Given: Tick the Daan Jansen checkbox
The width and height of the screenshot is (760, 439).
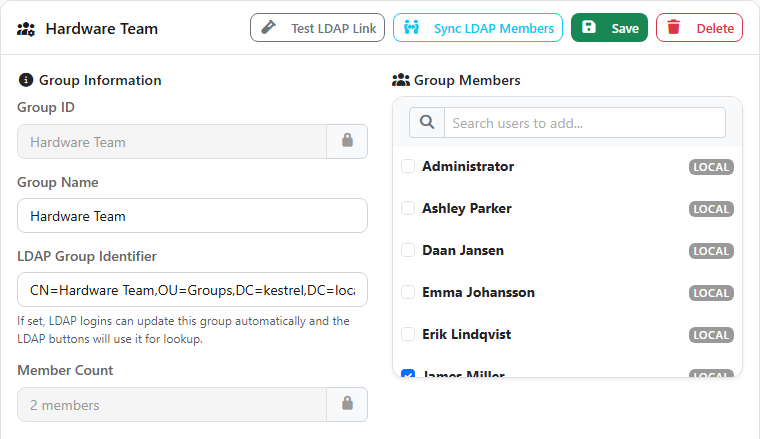Looking at the screenshot, I should (408, 251).
